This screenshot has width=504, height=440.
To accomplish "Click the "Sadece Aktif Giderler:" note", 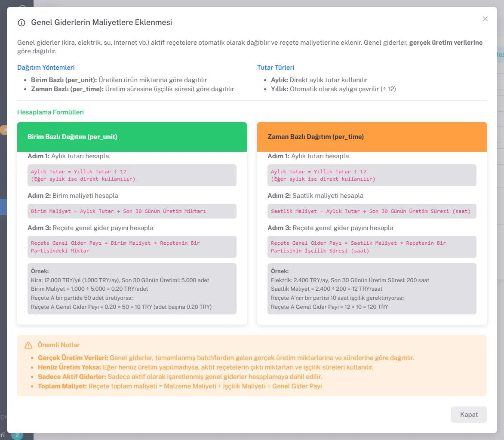I will click(x=180, y=377).
